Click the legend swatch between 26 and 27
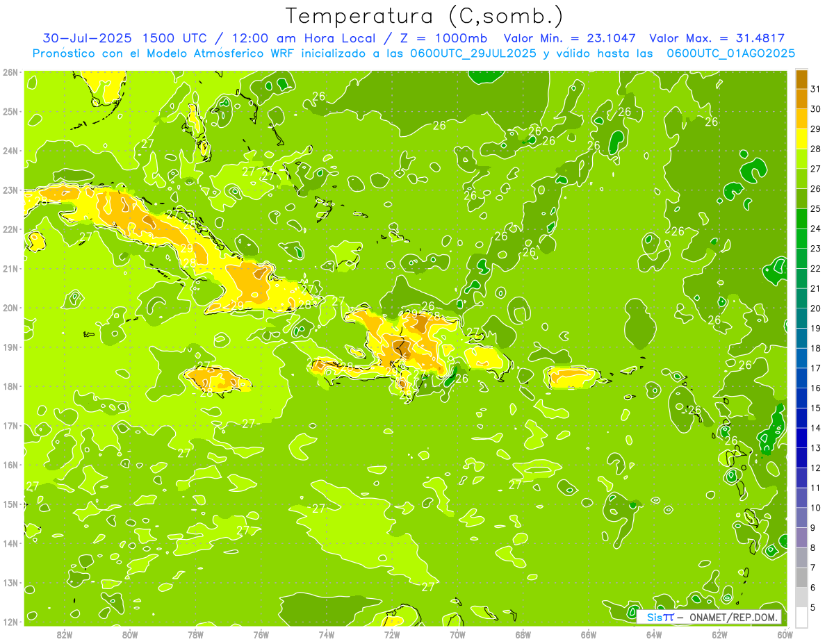The image size is (834, 644). pyautogui.click(x=801, y=179)
